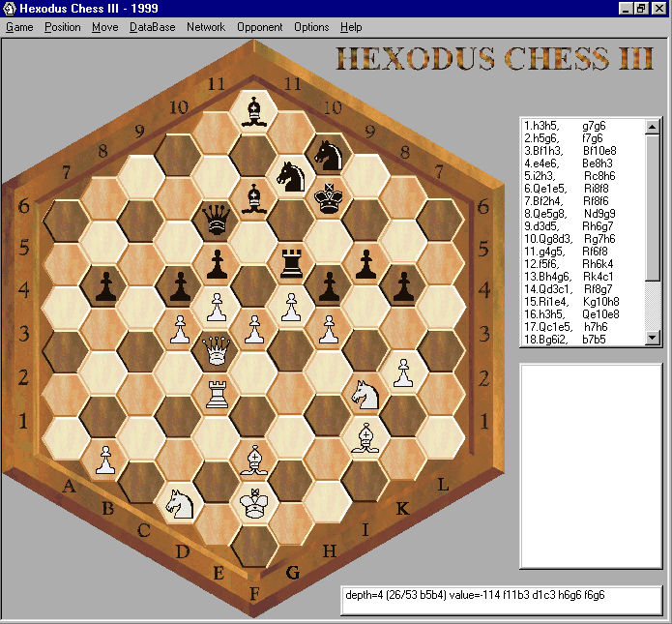
Task: Select move '6.Qe1e5,' in the move list
Action: [x=545, y=189]
